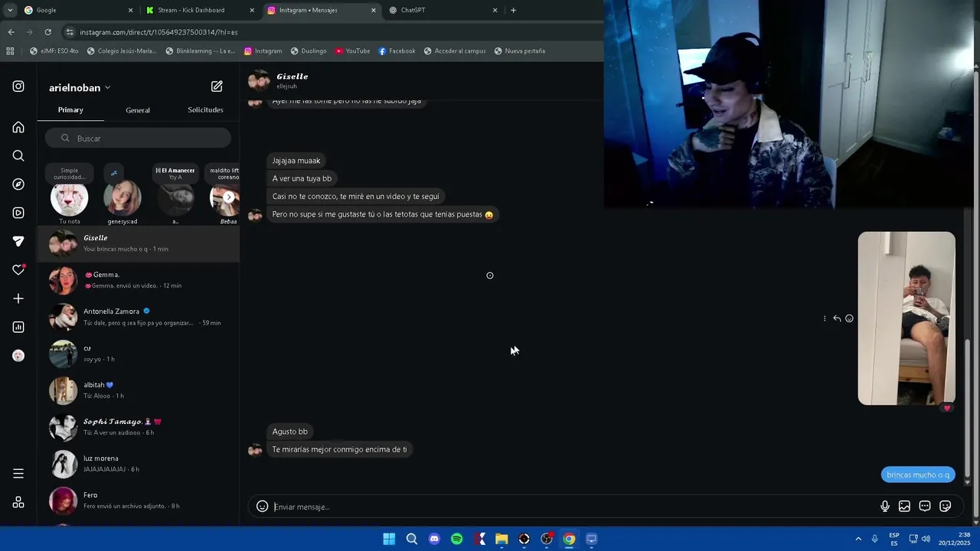Click the Buscar search field

click(138, 139)
